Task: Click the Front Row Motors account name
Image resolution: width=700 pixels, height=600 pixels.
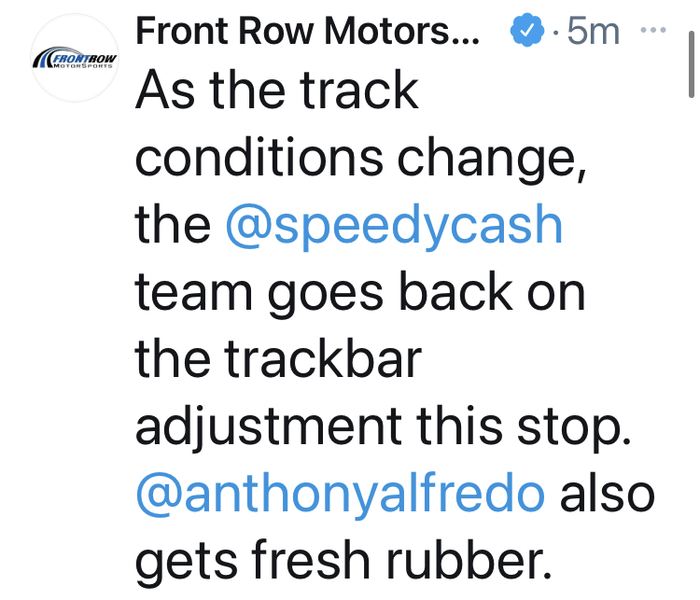Action: click(308, 31)
